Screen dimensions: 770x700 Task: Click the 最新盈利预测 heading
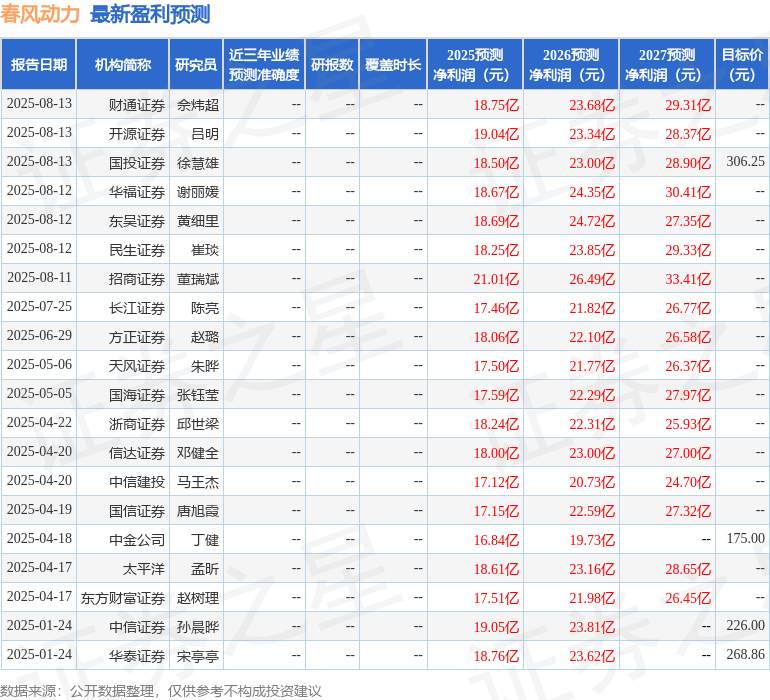point(150,14)
